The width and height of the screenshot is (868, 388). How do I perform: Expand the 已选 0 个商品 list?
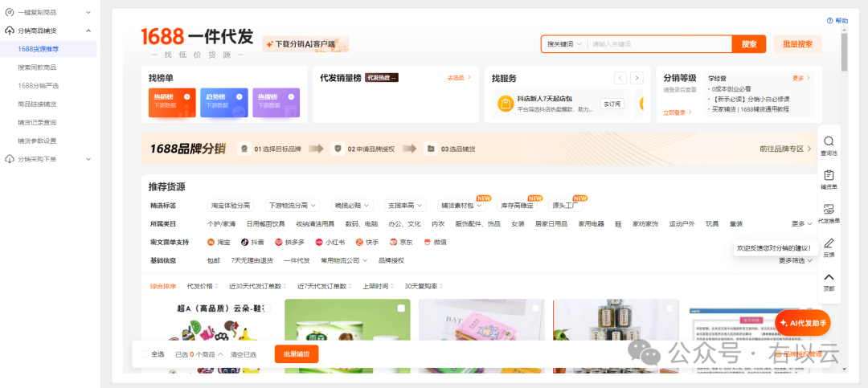tap(199, 354)
